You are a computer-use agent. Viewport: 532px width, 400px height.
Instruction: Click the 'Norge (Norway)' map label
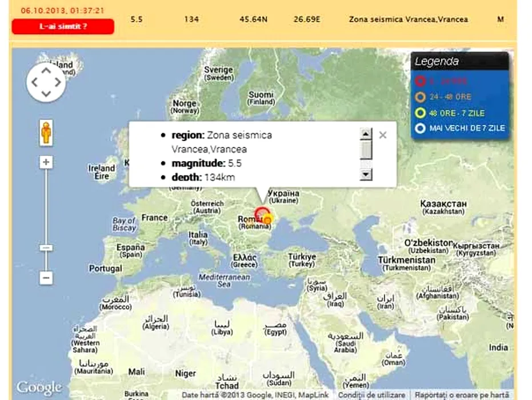tap(185, 106)
